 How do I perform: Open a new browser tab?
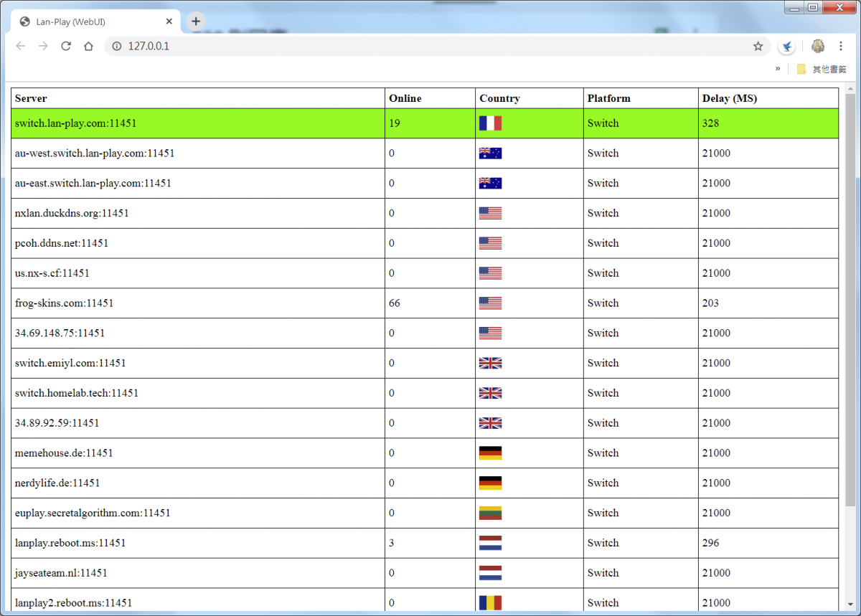[196, 22]
